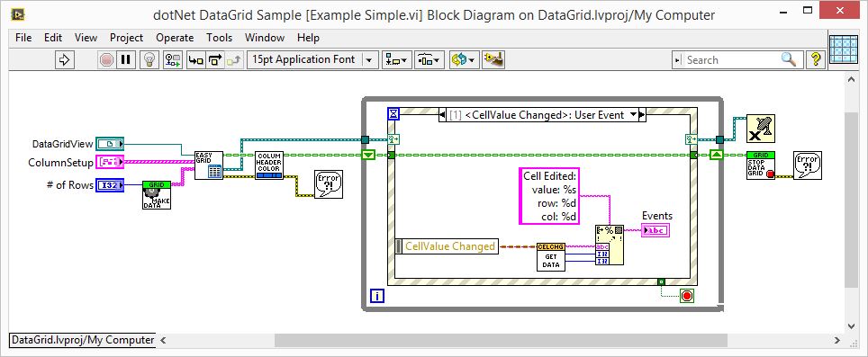Pause execution with the Pause button

[126, 59]
